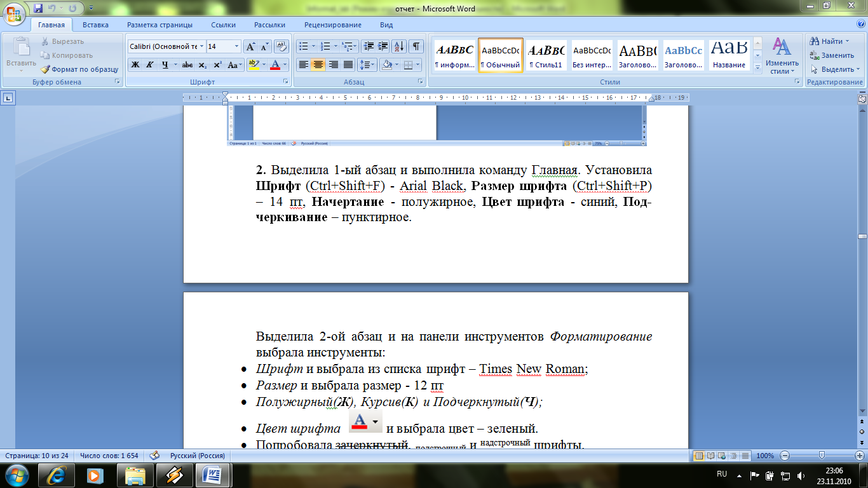Toggle strikethrough (abc) formatting
This screenshot has height=488, width=868.
[x=187, y=65]
